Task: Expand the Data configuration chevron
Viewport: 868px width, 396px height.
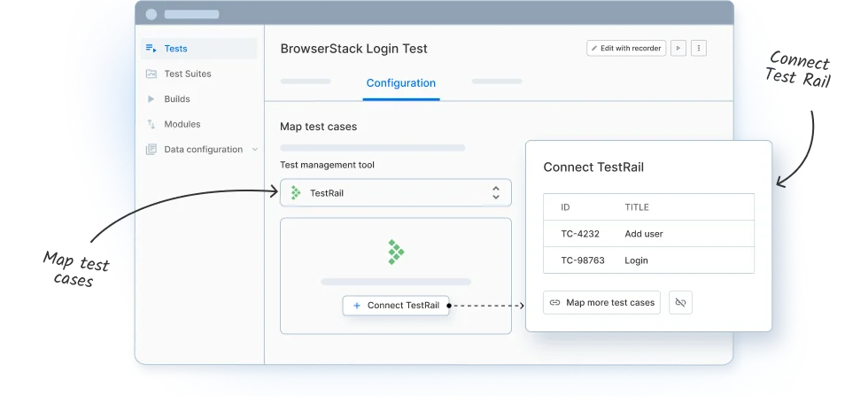Action: click(255, 150)
